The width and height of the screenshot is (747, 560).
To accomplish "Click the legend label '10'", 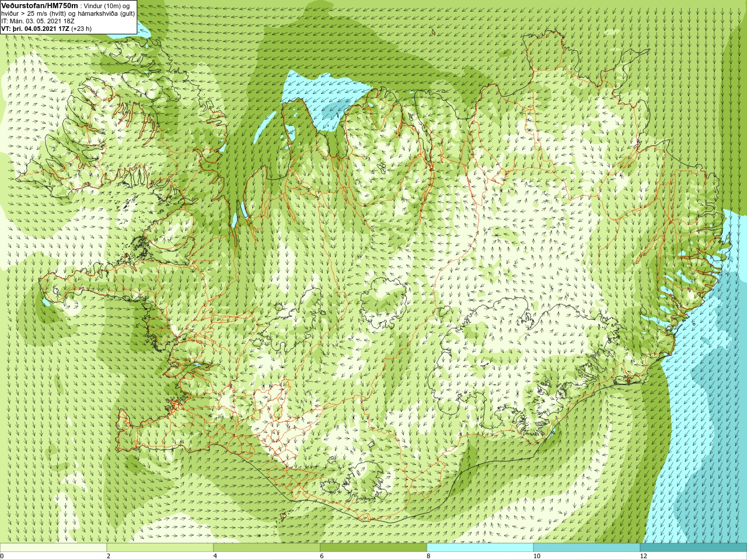I will point(536,556).
